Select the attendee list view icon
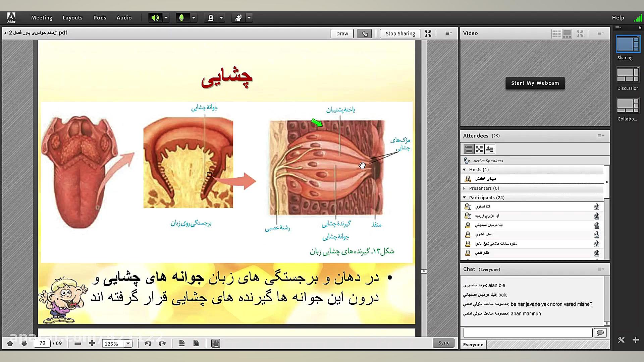The height and width of the screenshot is (362, 644). (x=469, y=149)
